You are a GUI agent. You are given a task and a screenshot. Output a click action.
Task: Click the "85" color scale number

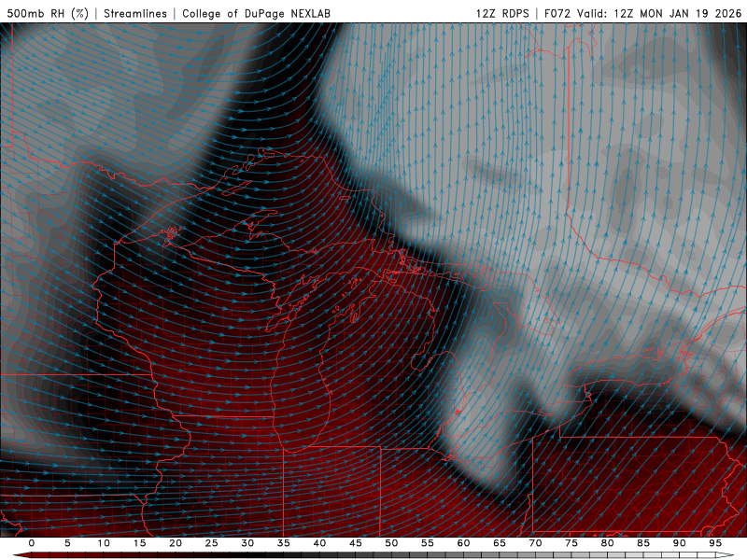pos(643,543)
